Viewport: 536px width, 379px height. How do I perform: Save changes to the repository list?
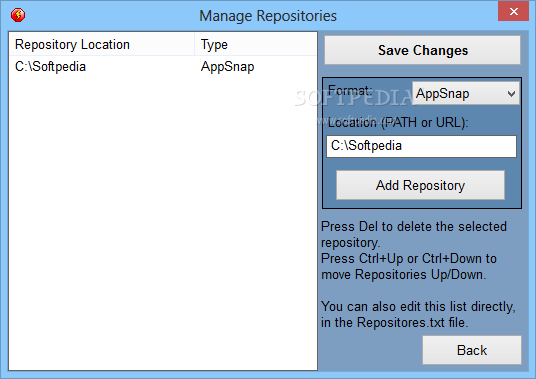[422, 50]
